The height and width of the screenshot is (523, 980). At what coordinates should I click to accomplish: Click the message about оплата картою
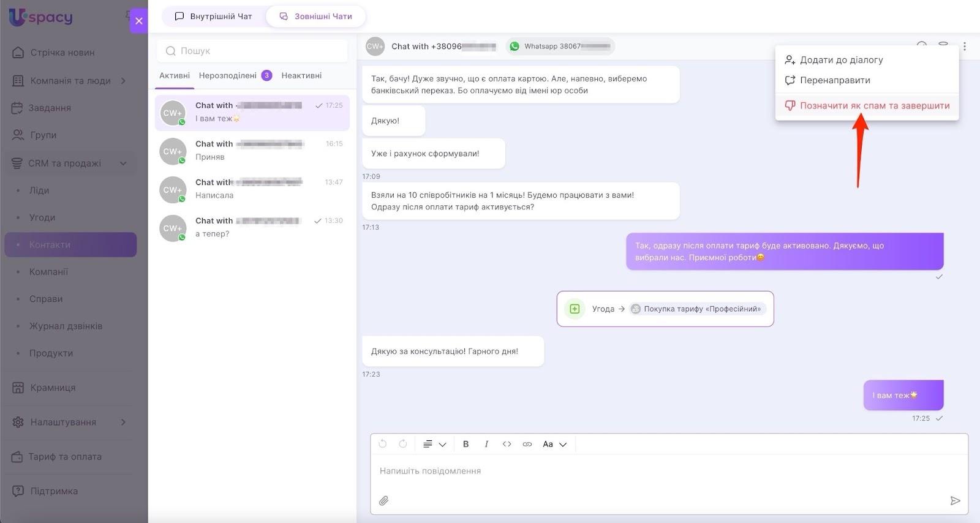click(x=521, y=85)
